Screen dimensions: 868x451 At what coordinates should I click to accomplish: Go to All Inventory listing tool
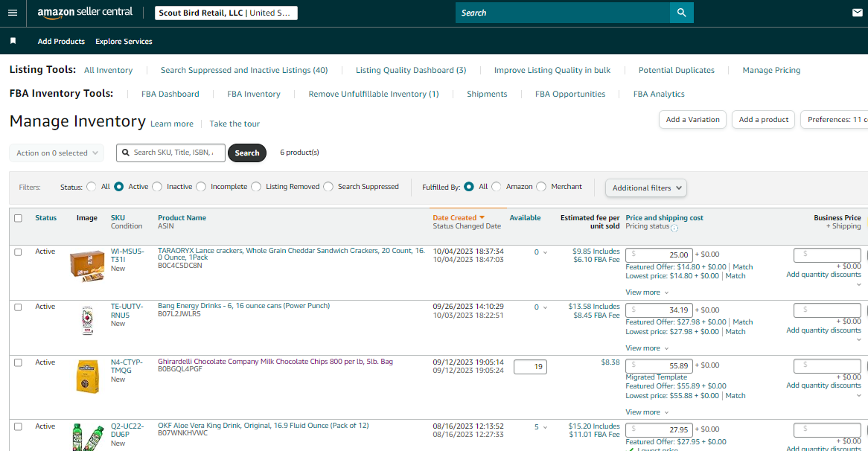pos(109,70)
